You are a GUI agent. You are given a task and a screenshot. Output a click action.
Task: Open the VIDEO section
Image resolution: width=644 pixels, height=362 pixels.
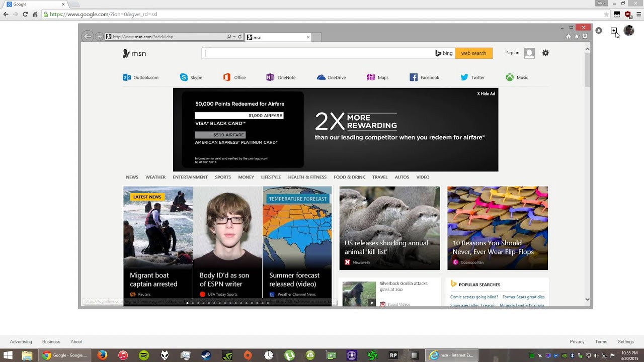click(x=423, y=177)
